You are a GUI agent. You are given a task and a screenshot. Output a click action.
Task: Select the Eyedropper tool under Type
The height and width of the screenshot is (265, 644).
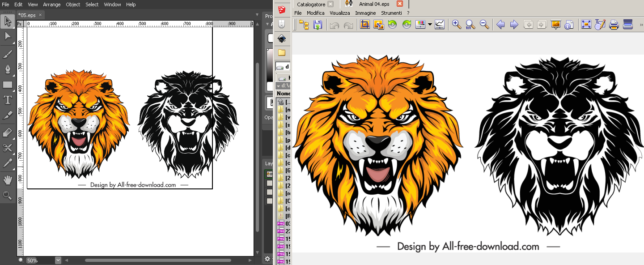pos(8,115)
